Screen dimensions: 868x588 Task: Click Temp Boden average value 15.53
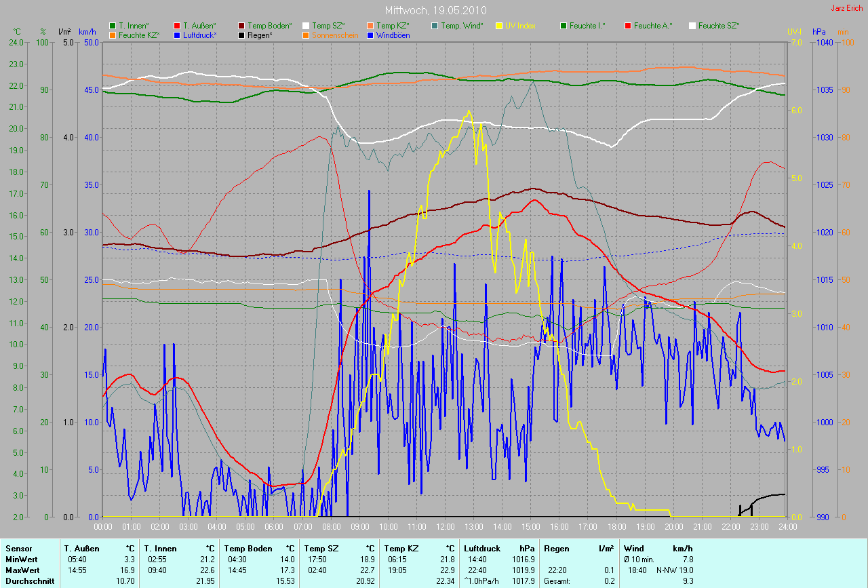(x=285, y=581)
